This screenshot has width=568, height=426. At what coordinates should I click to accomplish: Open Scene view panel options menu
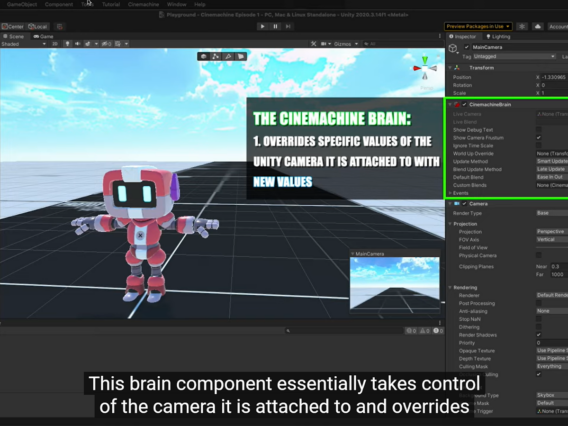[x=440, y=36]
